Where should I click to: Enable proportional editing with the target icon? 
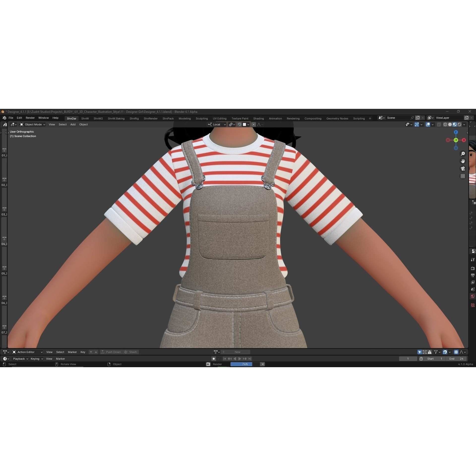click(x=254, y=124)
